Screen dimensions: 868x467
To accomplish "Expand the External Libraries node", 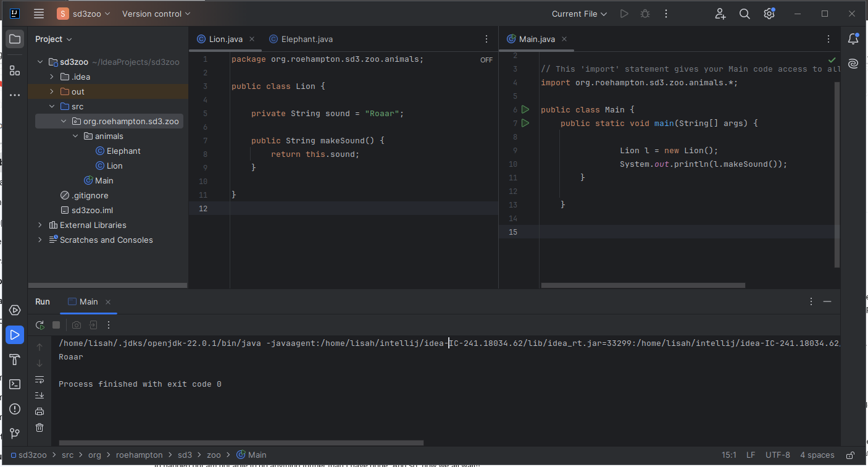I will tap(39, 225).
